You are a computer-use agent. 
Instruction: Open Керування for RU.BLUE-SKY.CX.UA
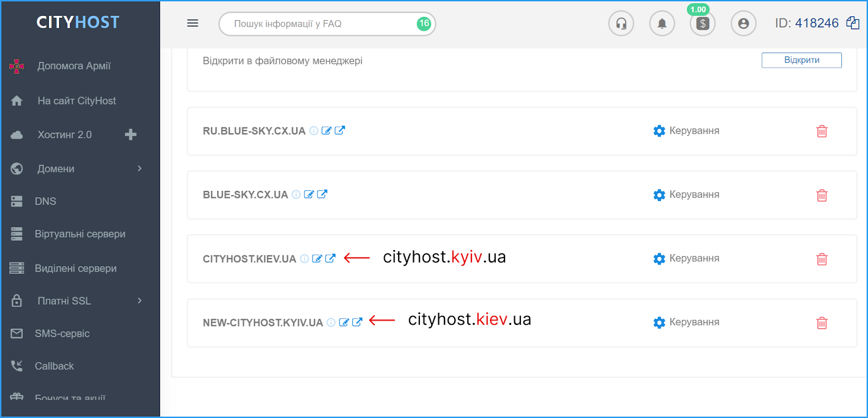[x=686, y=131]
